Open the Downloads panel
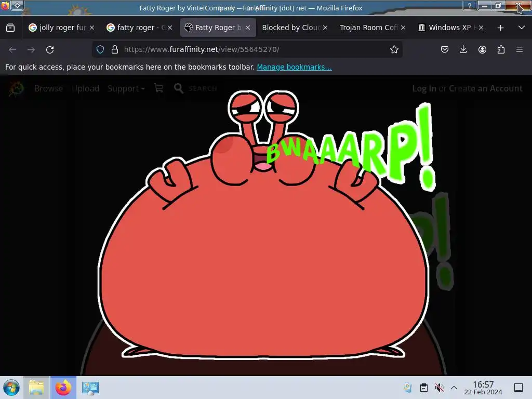The height and width of the screenshot is (399, 532). 463,49
